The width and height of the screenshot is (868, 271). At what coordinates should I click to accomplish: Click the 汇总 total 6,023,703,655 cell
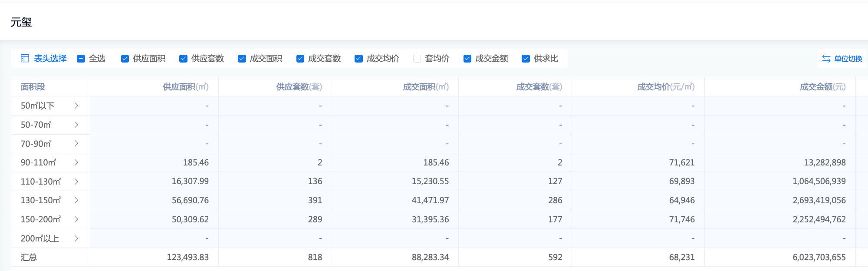[819, 257]
